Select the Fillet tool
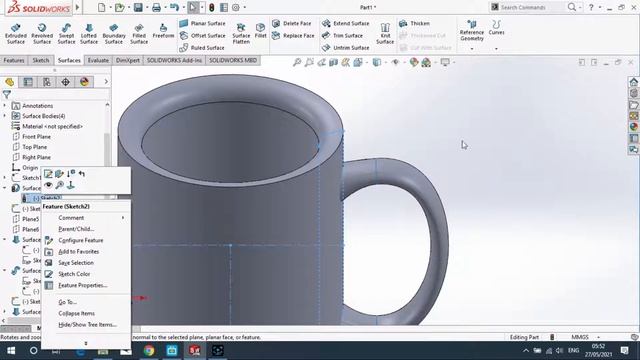640x360 pixels. coord(260,31)
